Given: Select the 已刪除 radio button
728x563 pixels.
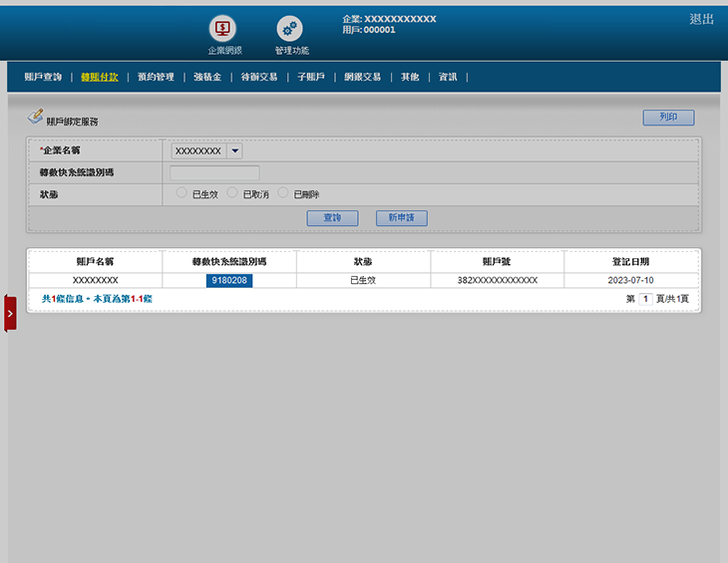Looking at the screenshot, I should click(x=283, y=193).
